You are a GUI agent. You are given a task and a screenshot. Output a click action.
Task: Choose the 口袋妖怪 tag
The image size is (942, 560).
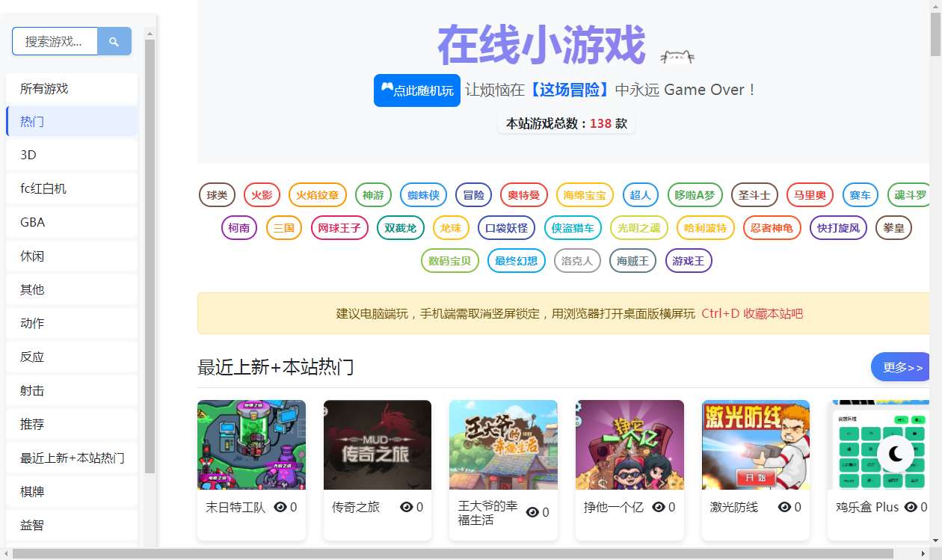506,228
